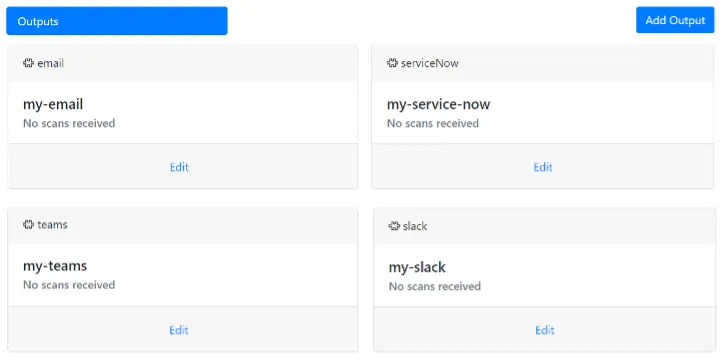
Task: Select the my-service-now title
Action: point(438,105)
